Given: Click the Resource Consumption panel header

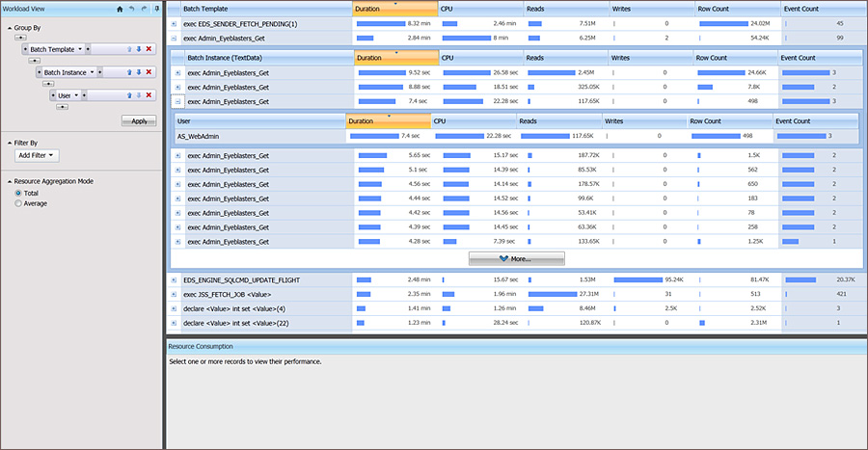Looking at the screenshot, I should (x=517, y=347).
